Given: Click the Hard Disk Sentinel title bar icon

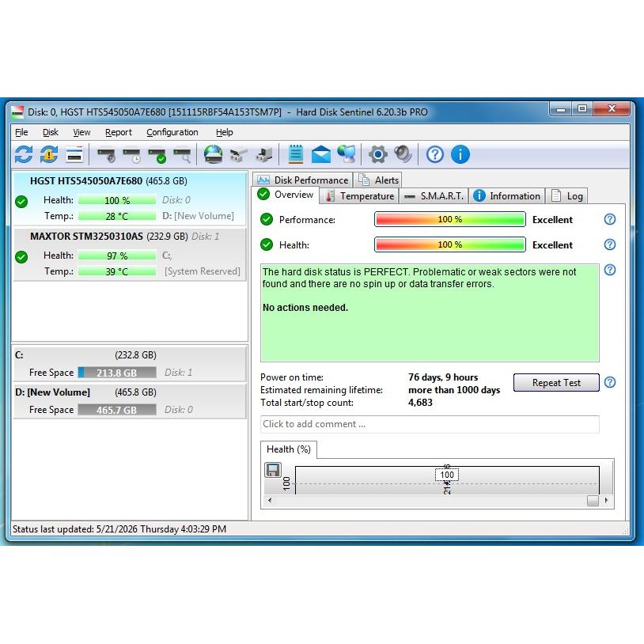Looking at the screenshot, I should 17,112.
